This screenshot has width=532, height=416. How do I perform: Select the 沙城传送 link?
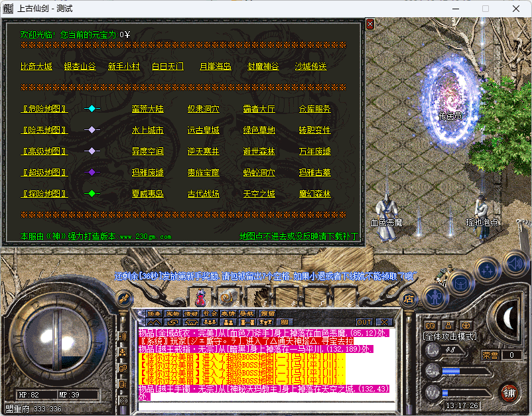click(311, 66)
